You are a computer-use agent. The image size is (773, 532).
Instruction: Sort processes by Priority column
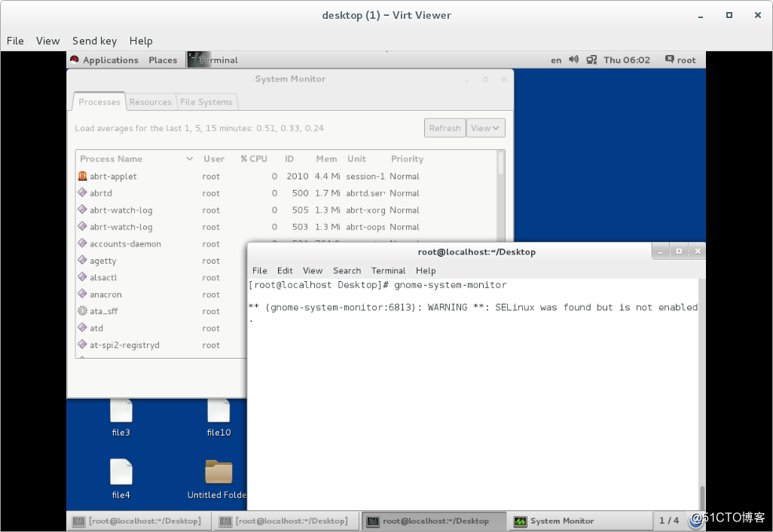[407, 159]
